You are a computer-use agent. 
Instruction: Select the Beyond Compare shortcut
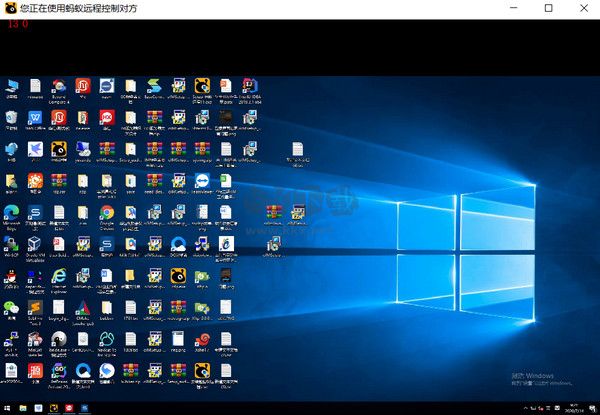pyautogui.click(x=60, y=85)
